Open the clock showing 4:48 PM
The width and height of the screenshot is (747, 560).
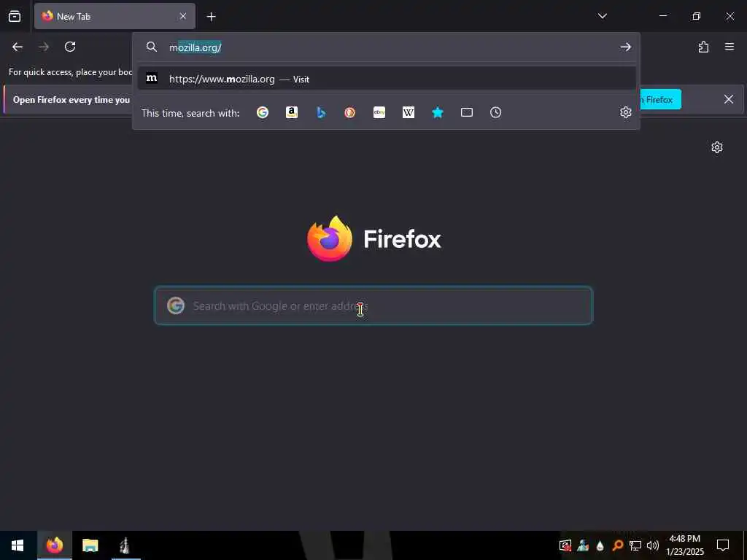pos(684,545)
